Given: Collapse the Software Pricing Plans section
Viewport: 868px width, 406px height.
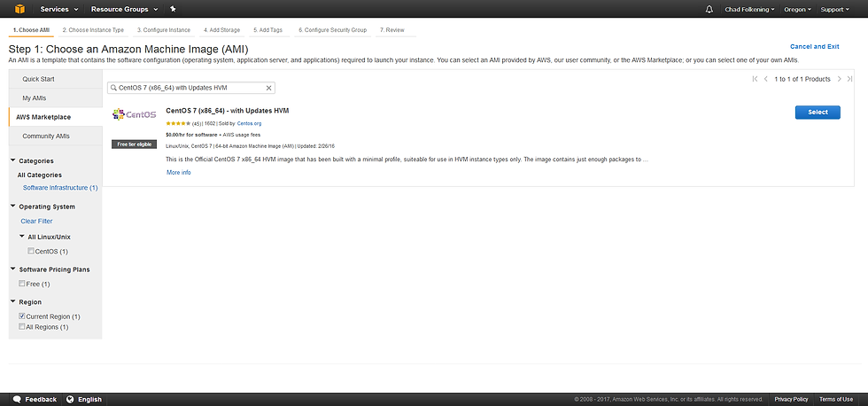Looking at the screenshot, I should point(12,269).
